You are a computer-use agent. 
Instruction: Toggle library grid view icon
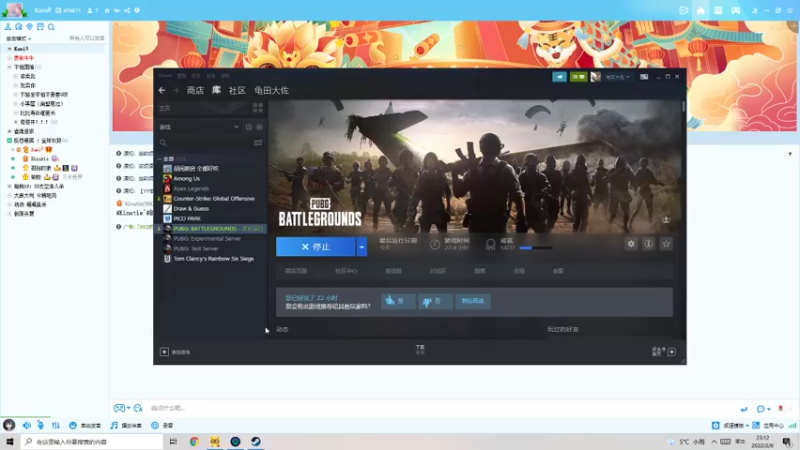point(258,108)
